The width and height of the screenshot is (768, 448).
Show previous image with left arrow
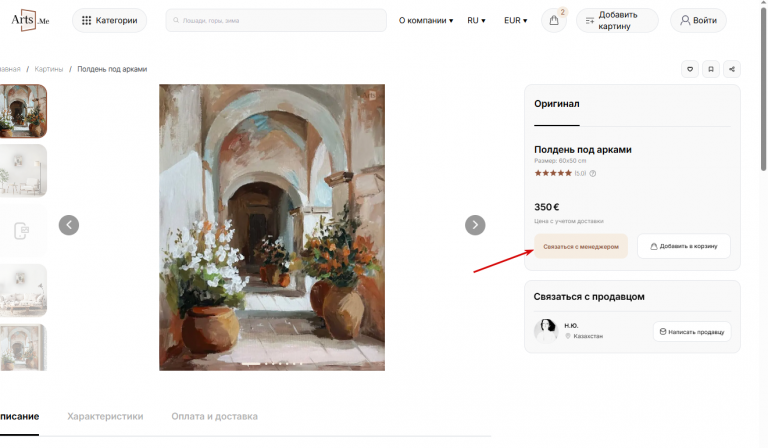[x=69, y=225]
